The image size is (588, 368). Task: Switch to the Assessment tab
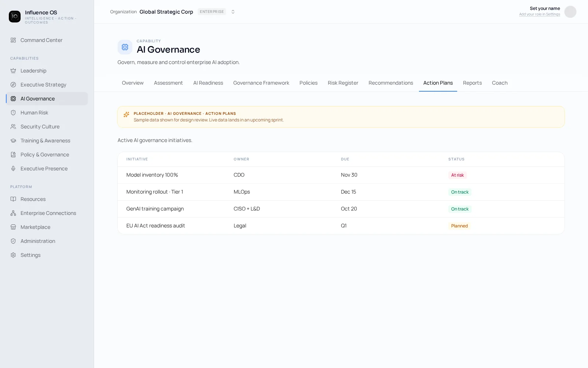coord(168,83)
